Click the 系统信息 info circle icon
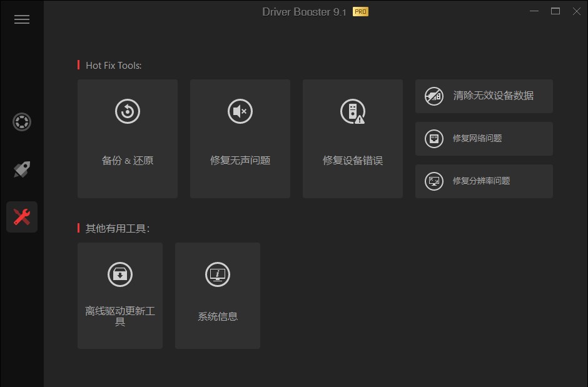The image size is (588, 387). [x=217, y=274]
